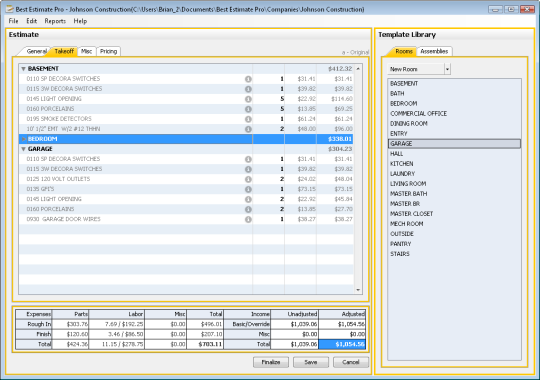Open info icon for GARAGE 0110 SP DECORA SWITCHES
Viewport: 540px width, 380px height.
point(248,159)
